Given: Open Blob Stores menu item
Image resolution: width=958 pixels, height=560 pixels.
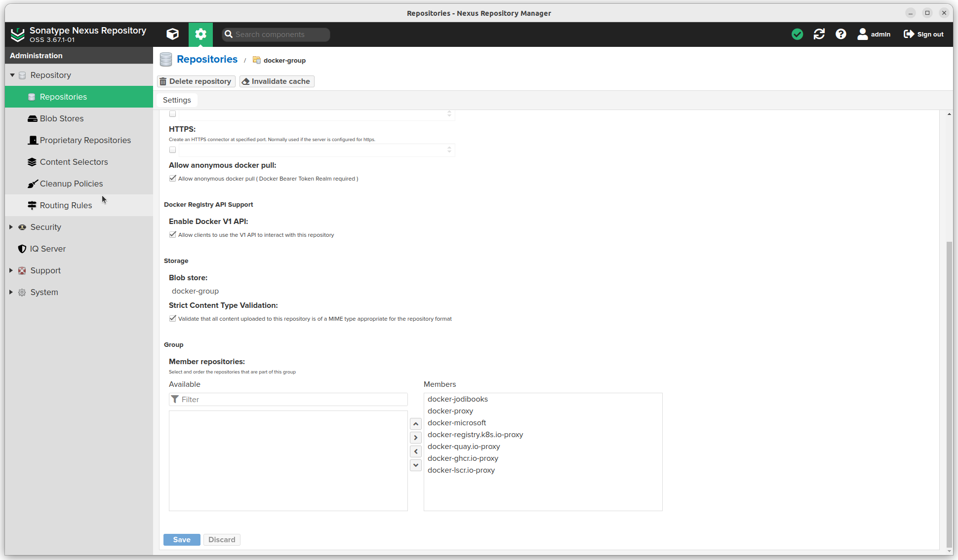Looking at the screenshot, I should [x=79, y=118].
